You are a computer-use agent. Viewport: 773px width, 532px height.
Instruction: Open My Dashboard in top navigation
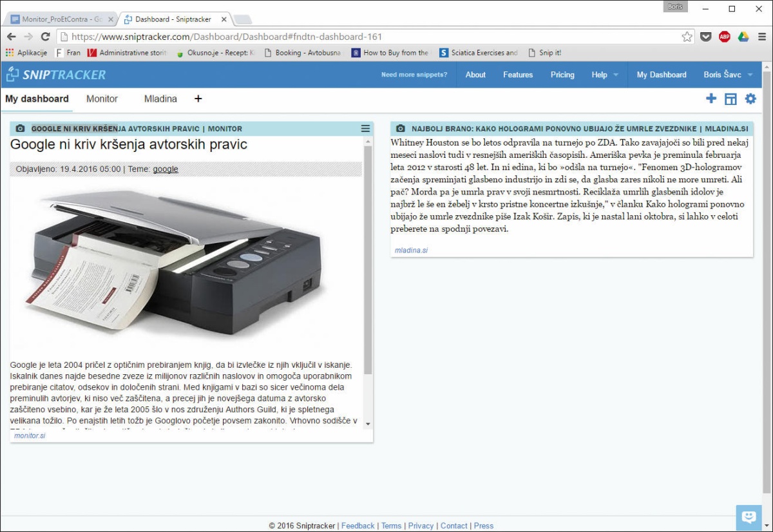tap(662, 75)
